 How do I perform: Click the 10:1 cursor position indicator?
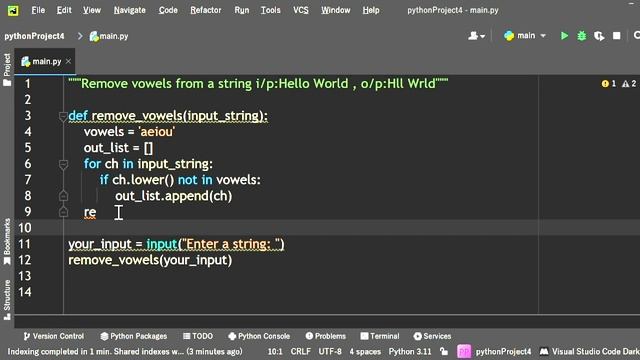click(275, 351)
